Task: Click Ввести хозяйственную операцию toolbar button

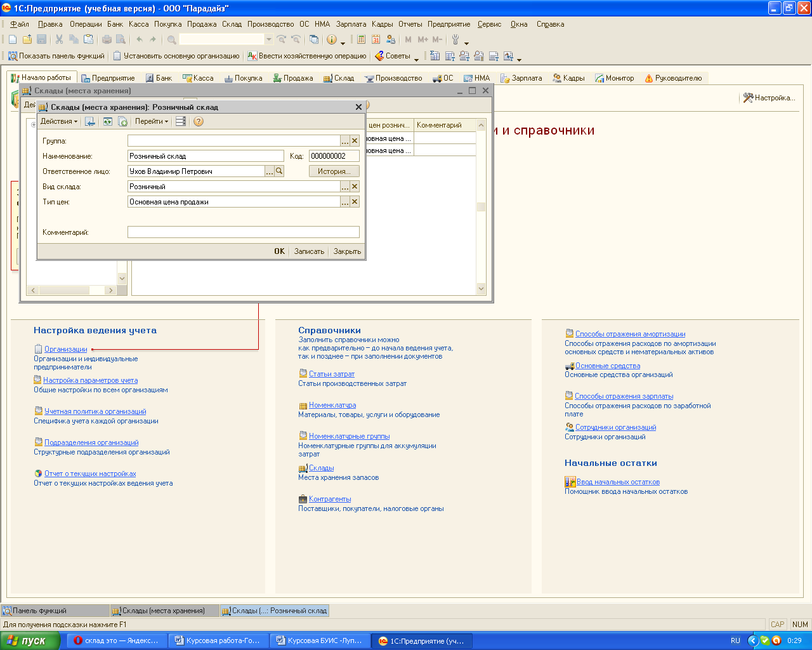Action: click(x=307, y=56)
